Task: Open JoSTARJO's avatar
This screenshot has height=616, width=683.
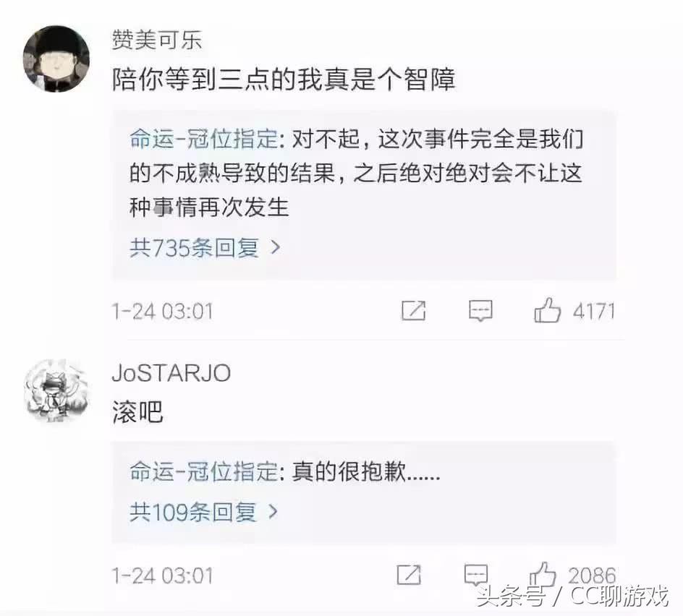Action: click(x=56, y=391)
